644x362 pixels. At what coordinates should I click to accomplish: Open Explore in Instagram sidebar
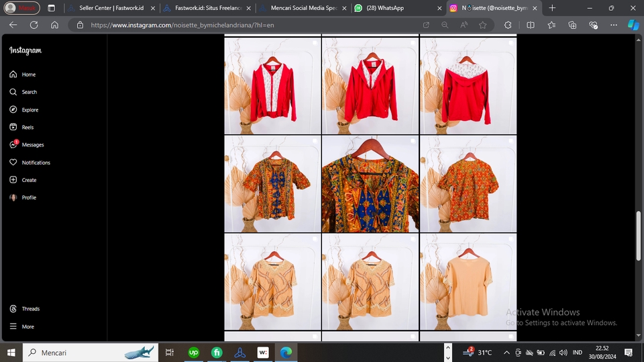click(x=24, y=110)
